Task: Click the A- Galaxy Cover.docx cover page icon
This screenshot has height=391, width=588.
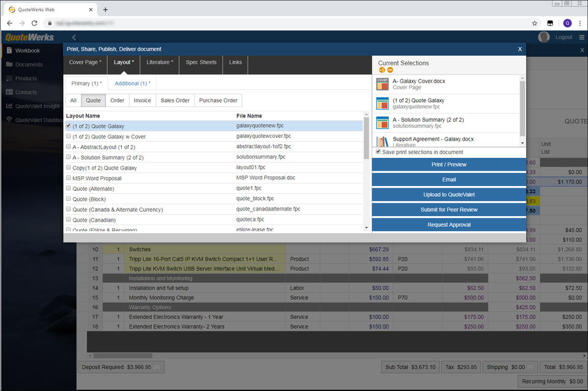Action: 382,84
